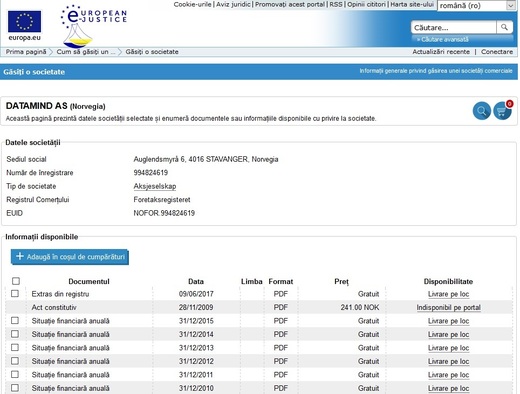The width and height of the screenshot is (520, 394).
Task: Tick the checkbox for 31/12/2011 financial statement
Action: pos(15,374)
